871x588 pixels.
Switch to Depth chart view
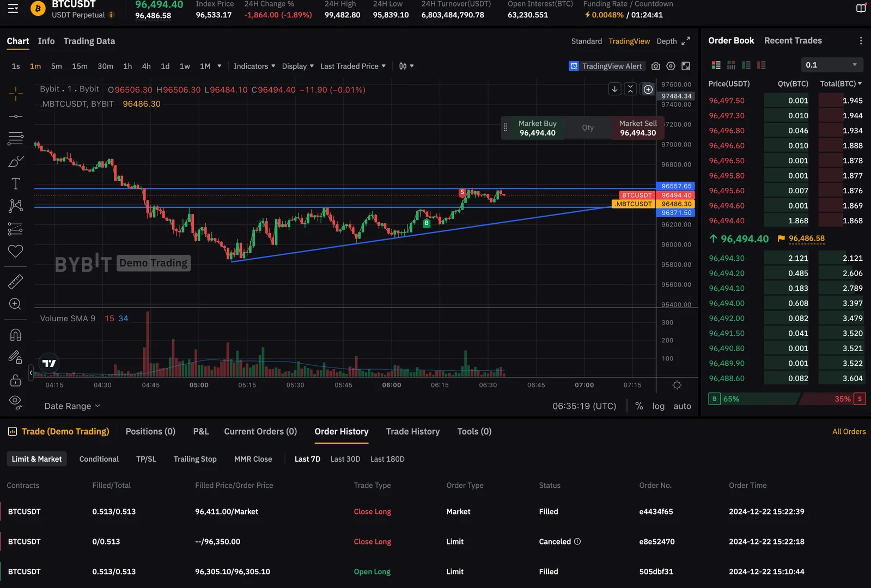pos(667,41)
